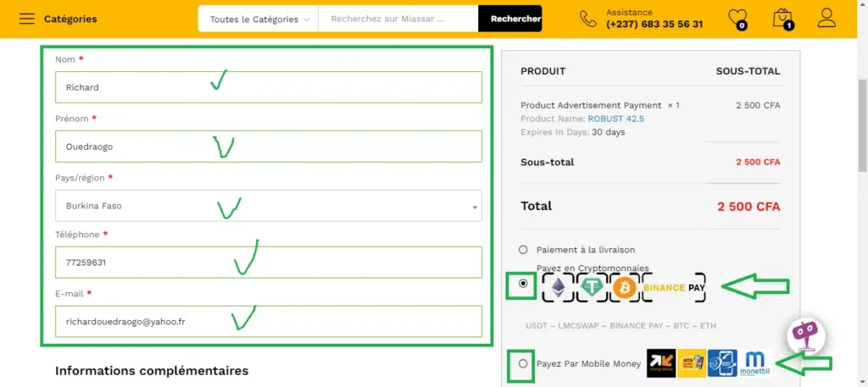Image resolution: width=868 pixels, height=387 pixels.
Task: Open the ROBUST 42.5 product link
Action: click(615, 119)
